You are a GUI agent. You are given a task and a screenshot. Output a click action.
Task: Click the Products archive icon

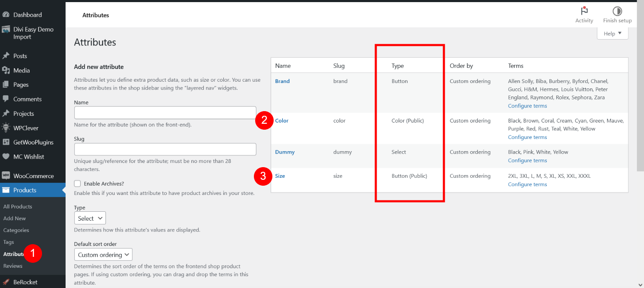[6, 190]
